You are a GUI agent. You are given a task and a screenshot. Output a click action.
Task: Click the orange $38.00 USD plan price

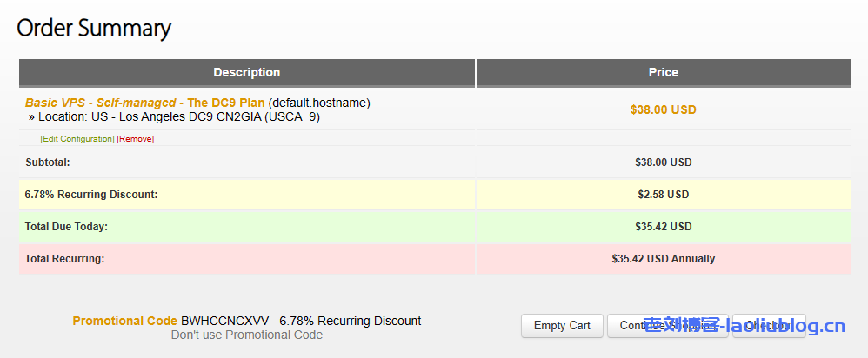pyautogui.click(x=663, y=109)
